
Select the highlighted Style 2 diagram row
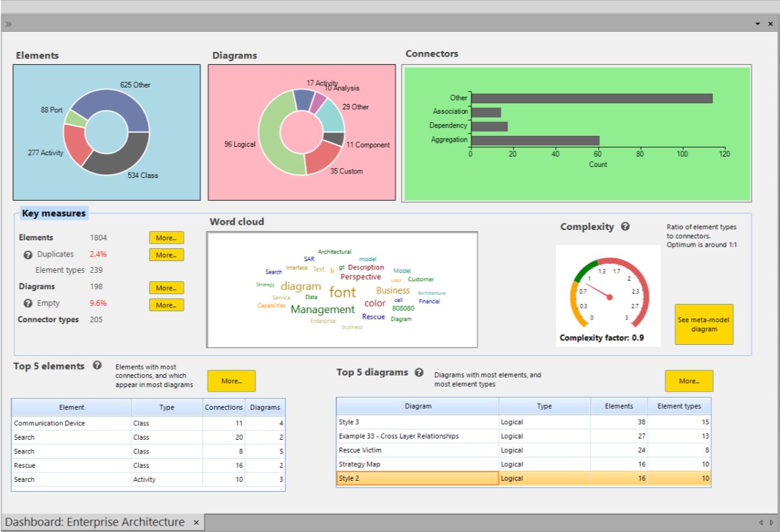point(523,478)
